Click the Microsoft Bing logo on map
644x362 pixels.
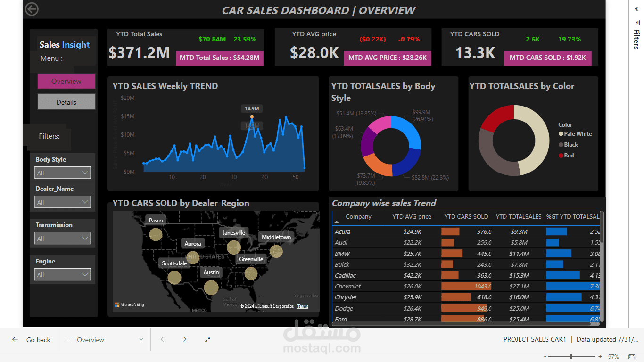click(129, 305)
